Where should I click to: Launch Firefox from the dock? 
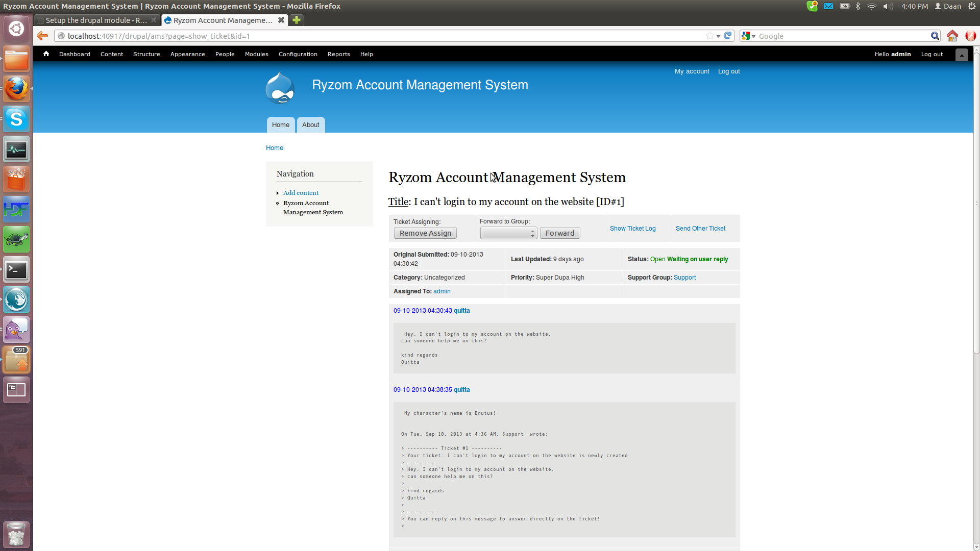[16, 89]
